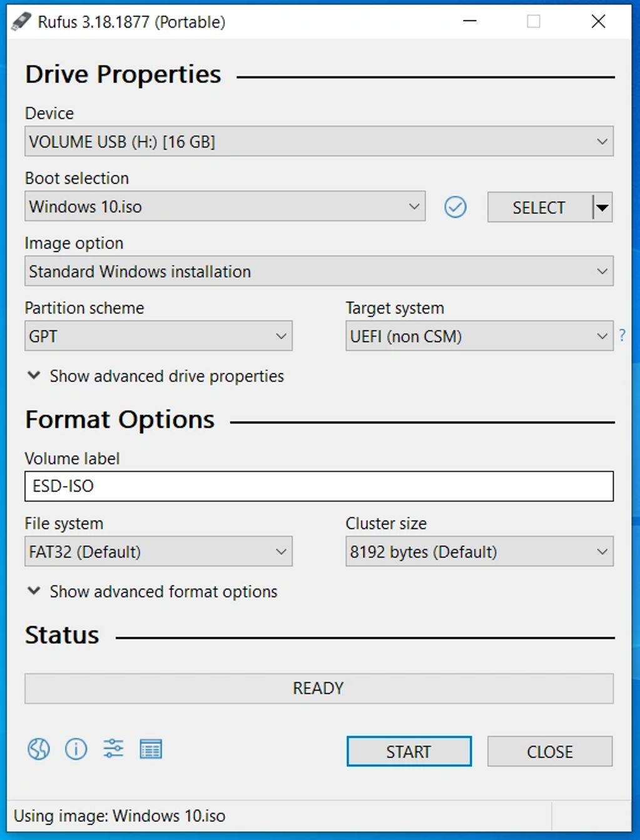Open the File system FAT32 dropdown
Viewport: 640px width, 840px height.
coord(158,552)
